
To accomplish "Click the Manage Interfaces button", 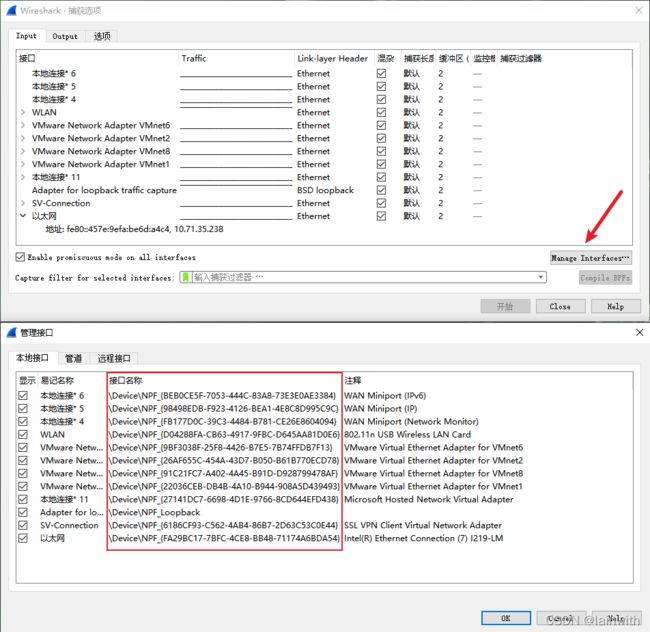I will (x=591, y=258).
